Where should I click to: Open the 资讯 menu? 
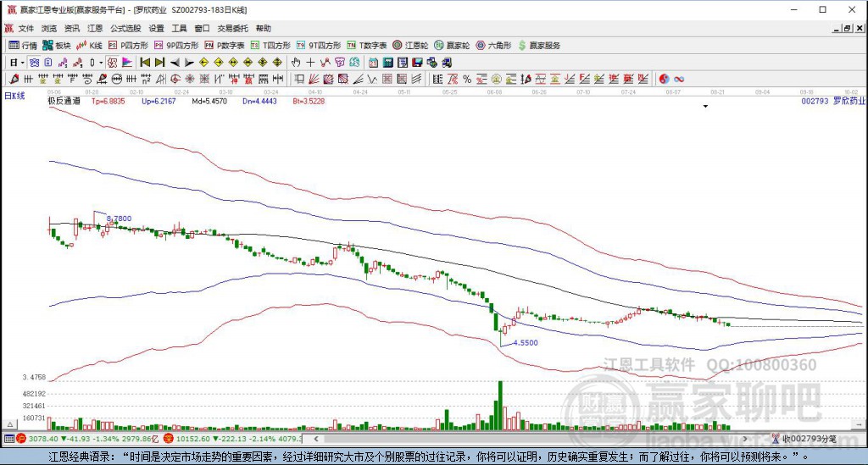tap(72, 28)
